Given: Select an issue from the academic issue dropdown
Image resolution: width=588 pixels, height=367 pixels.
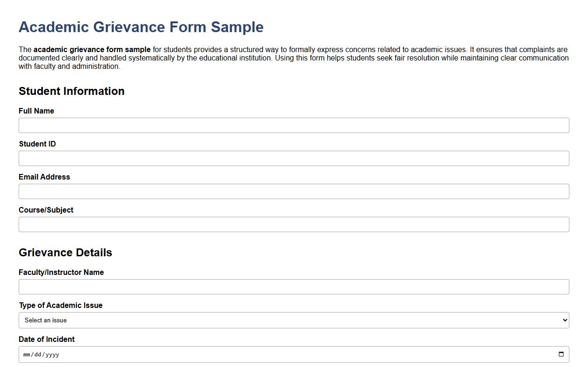Looking at the screenshot, I should (293, 320).
